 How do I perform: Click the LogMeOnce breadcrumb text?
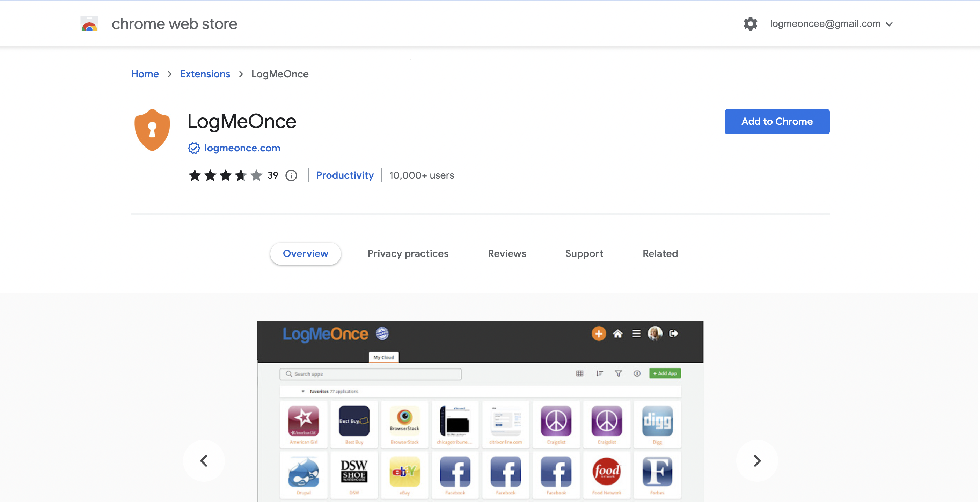(280, 74)
